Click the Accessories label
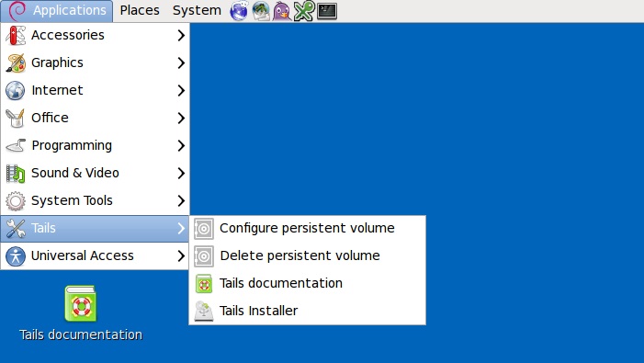The height and width of the screenshot is (363, 644). tap(68, 35)
